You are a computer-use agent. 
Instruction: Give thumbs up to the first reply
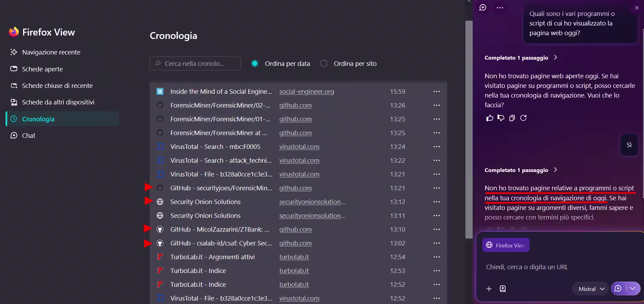[x=490, y=118]
